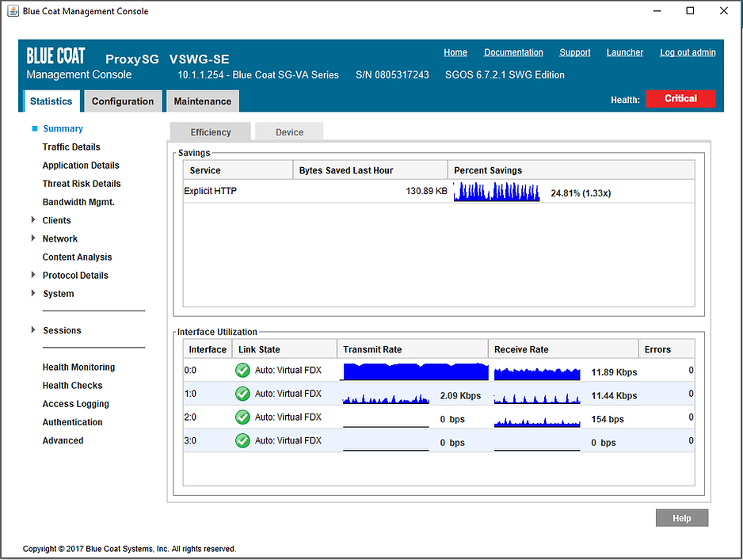This screenshot has width=743, height=560.
Task: Open Bandwidth Mgmt. in the sidebar
Action: tap(78, 202)
